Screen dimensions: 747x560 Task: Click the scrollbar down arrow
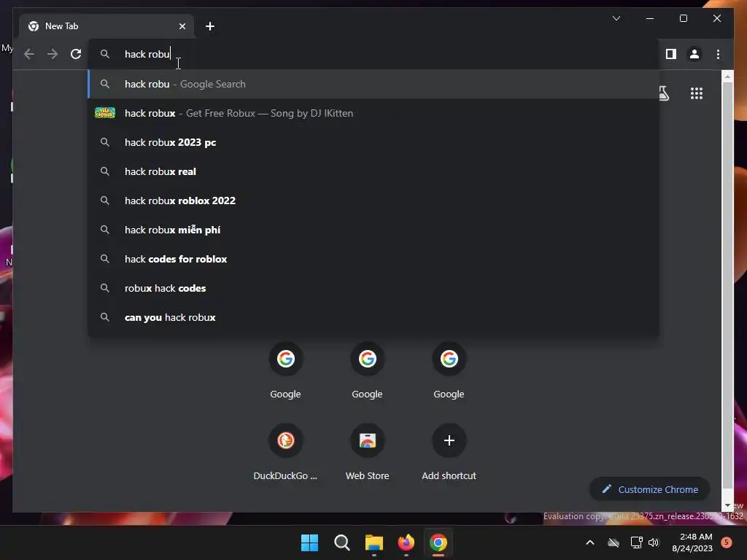click(727, 505)
